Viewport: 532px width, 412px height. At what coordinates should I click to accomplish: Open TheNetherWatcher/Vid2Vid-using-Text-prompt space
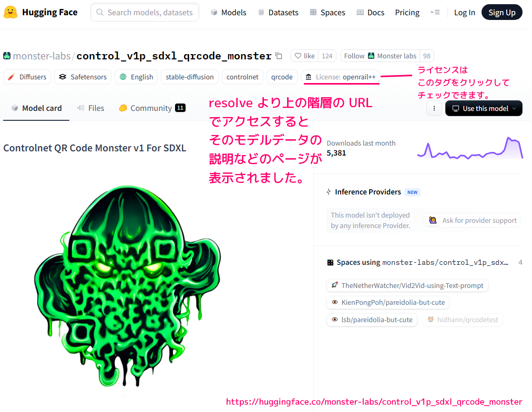coord(407,285)
